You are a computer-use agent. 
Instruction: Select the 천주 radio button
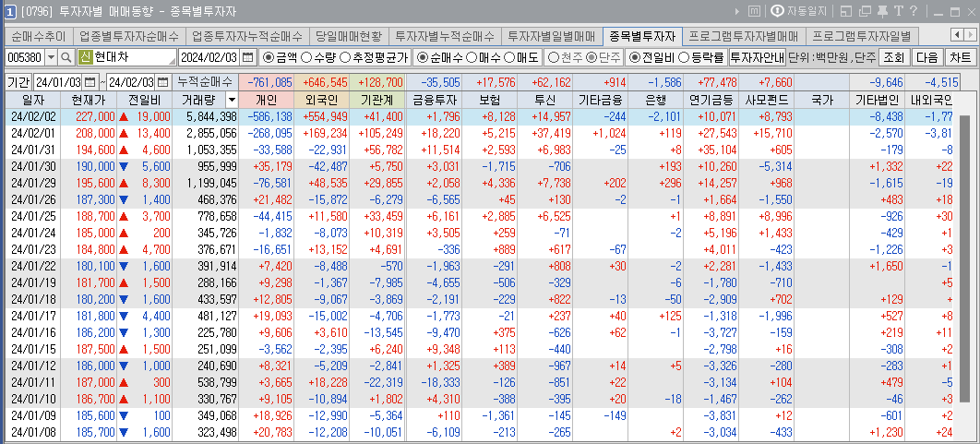click(x=553, y=57)
